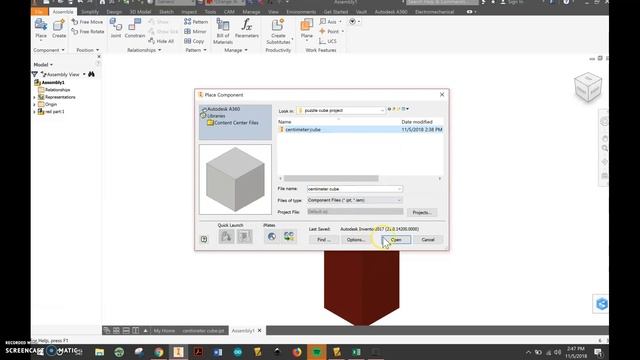Click the File name input field
640x360 pixels.
pyautogui.click(x=355, y=189)
